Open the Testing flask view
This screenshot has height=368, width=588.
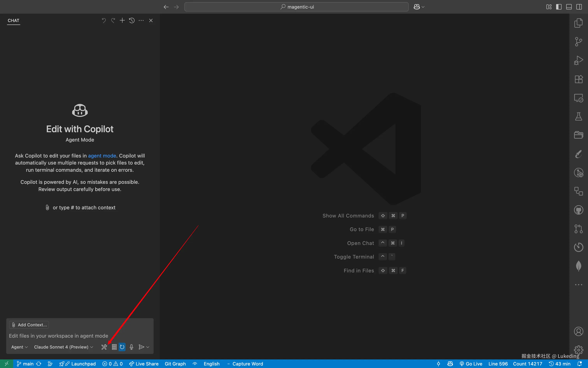coord(578,117)
